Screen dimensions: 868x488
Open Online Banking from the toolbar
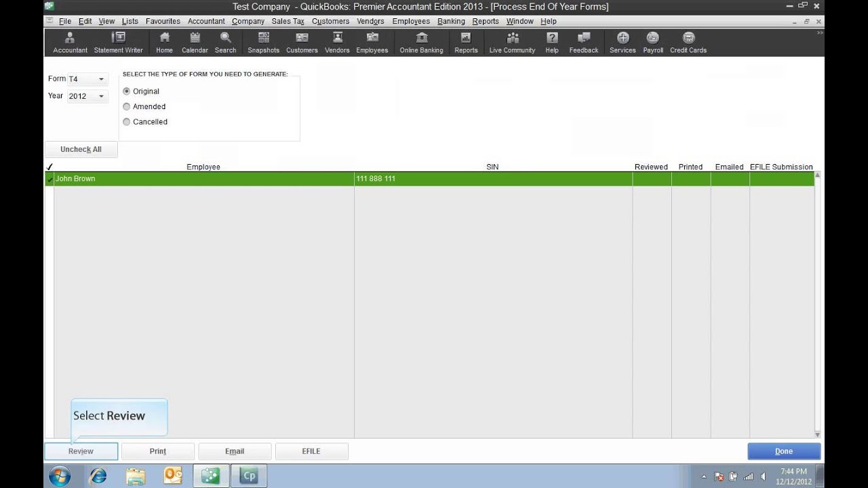point(421,42)
